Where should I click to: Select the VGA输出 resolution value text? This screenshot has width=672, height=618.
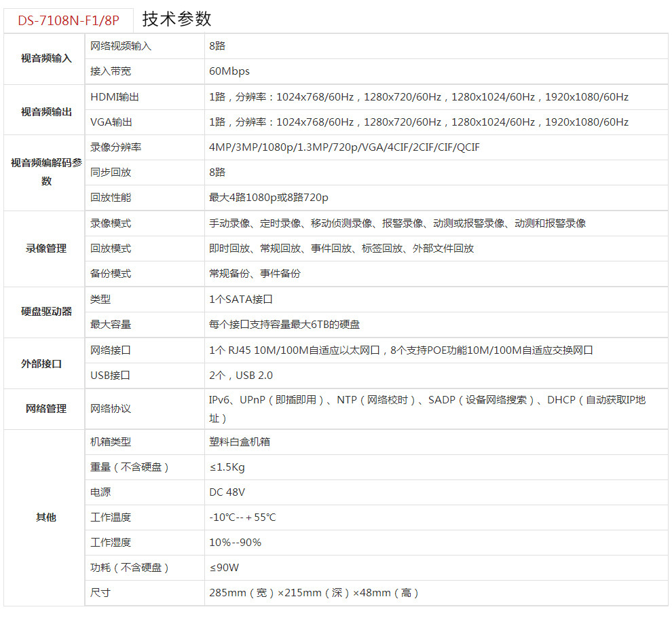point(419,122)
